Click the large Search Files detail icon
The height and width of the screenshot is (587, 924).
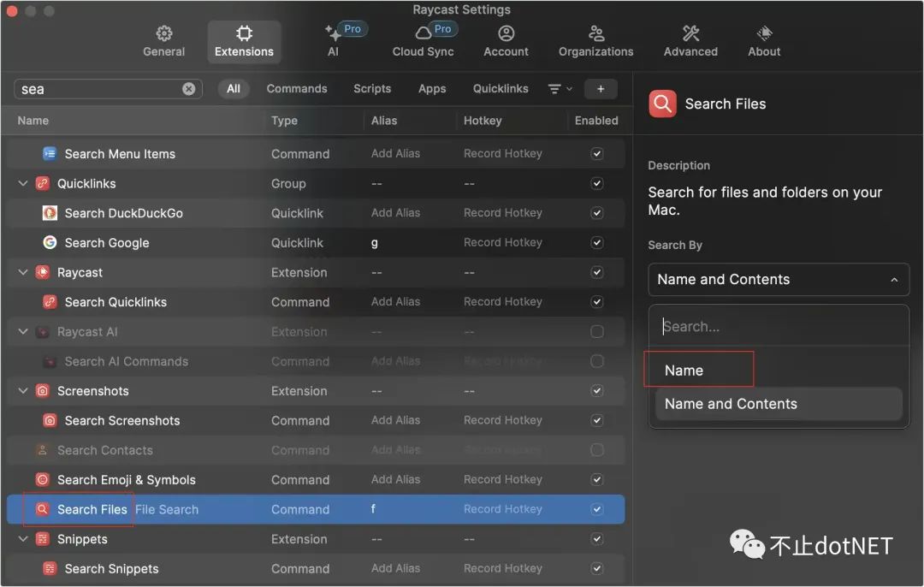[x=662, y=104]
